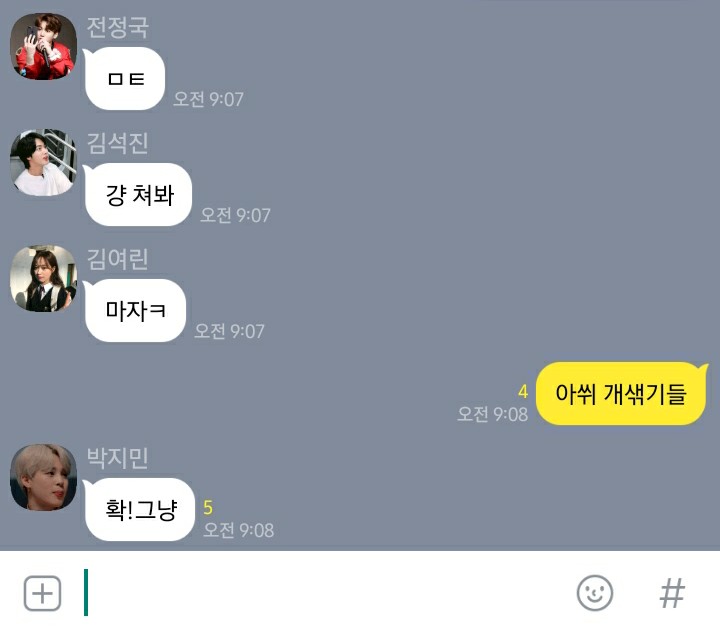This screenshot has width=720, height=635.
Task: Open 김여린's profile picture
Action: point(44,278)
